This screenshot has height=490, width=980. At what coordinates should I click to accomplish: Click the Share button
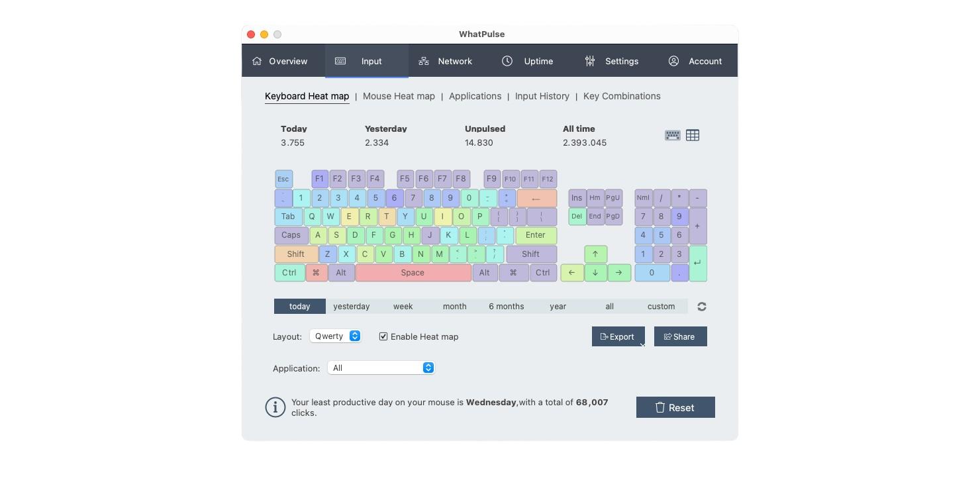tap(680, 336)
